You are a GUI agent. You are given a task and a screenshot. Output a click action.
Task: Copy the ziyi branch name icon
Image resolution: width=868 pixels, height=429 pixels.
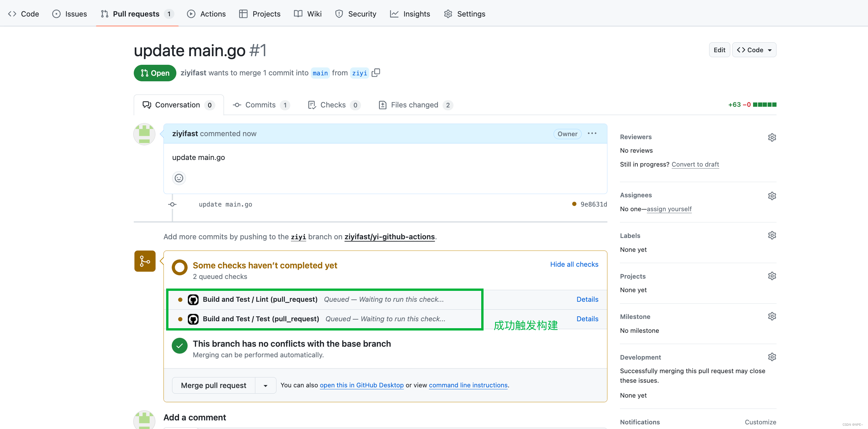pyautogui.click(x=376, y=73)
